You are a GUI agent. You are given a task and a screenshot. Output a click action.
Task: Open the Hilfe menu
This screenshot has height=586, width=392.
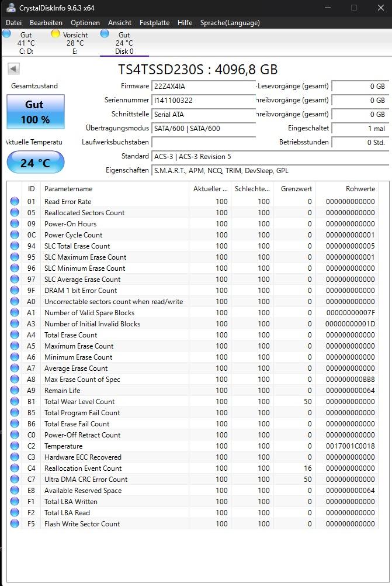click(185, 23)
